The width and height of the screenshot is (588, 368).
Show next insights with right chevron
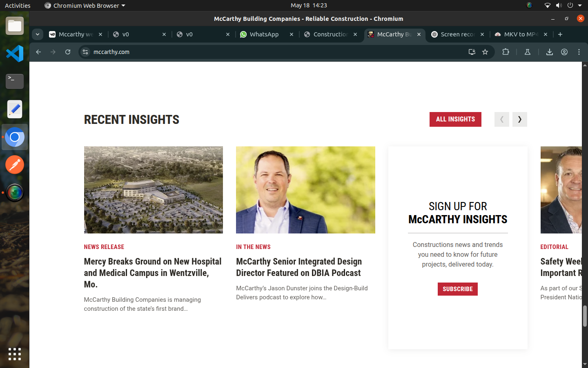point(520,119)
